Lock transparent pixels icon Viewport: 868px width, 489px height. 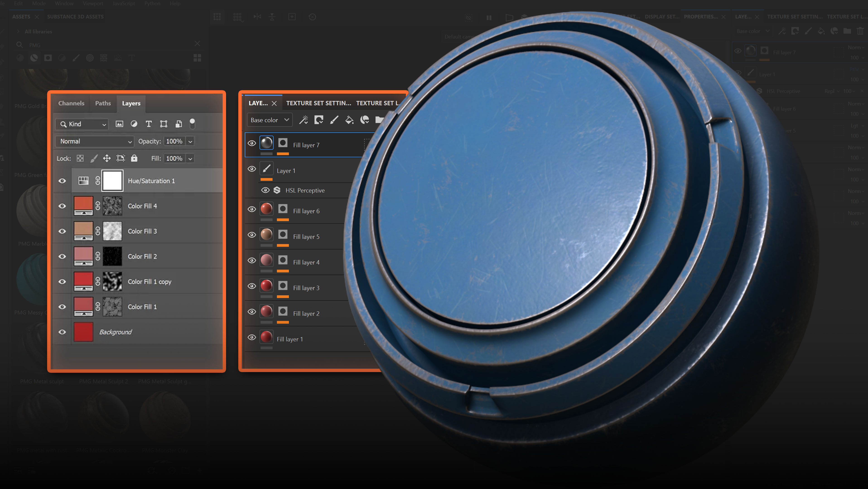point(80,158)
